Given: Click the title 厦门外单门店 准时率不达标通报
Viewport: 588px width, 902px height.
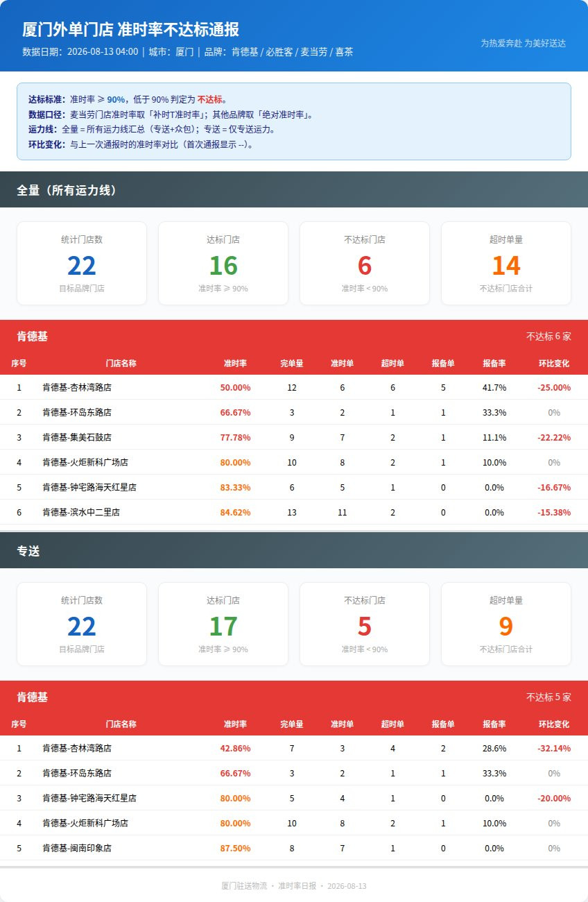Looking at the screenshot, I should coord(131,29).
